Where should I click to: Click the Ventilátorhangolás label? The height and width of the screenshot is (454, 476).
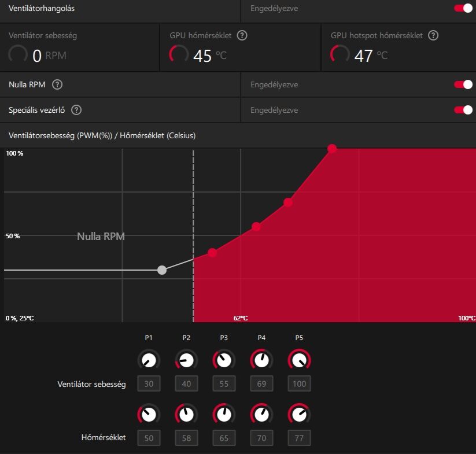click(x=42, y=8)
